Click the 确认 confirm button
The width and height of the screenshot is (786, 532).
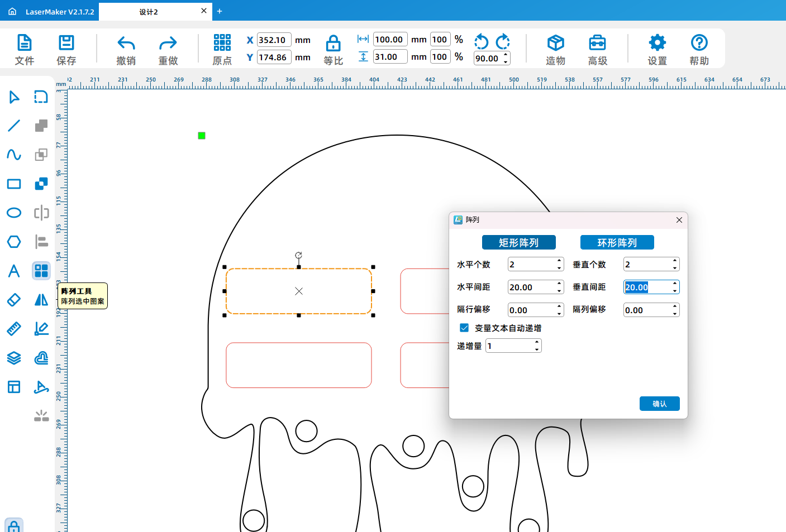659,404
